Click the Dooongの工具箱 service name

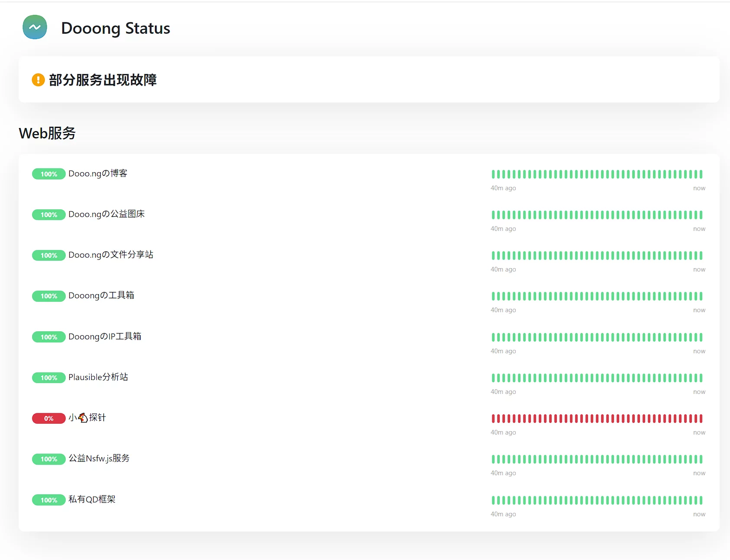tap(101, 296)
